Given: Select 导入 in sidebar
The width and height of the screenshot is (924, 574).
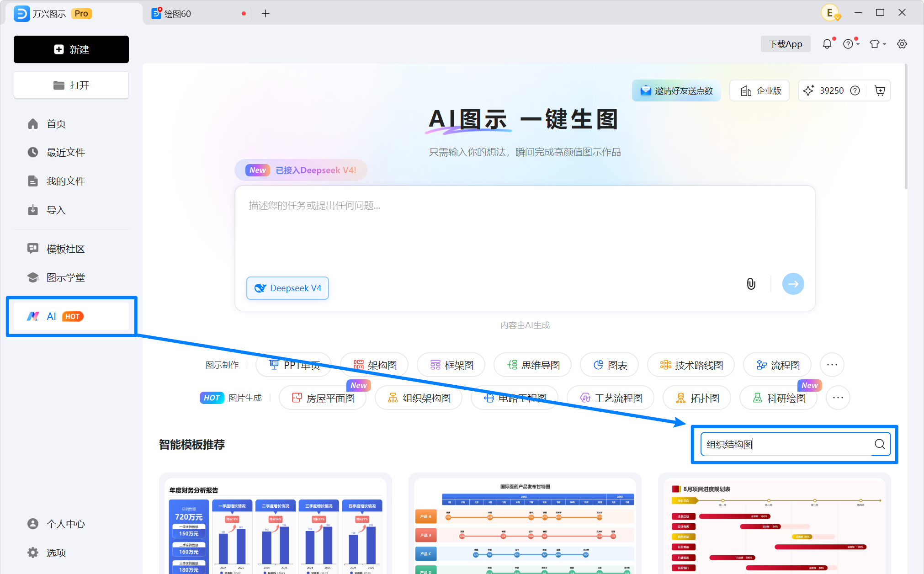Looking at the screenshot, I should click(71, 210).
